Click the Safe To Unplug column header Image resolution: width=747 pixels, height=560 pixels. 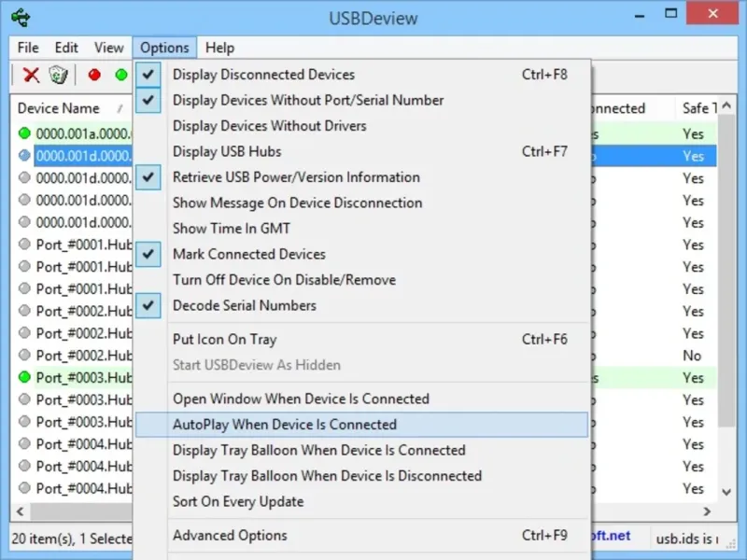pyautogui.click(x=697, y=108)
